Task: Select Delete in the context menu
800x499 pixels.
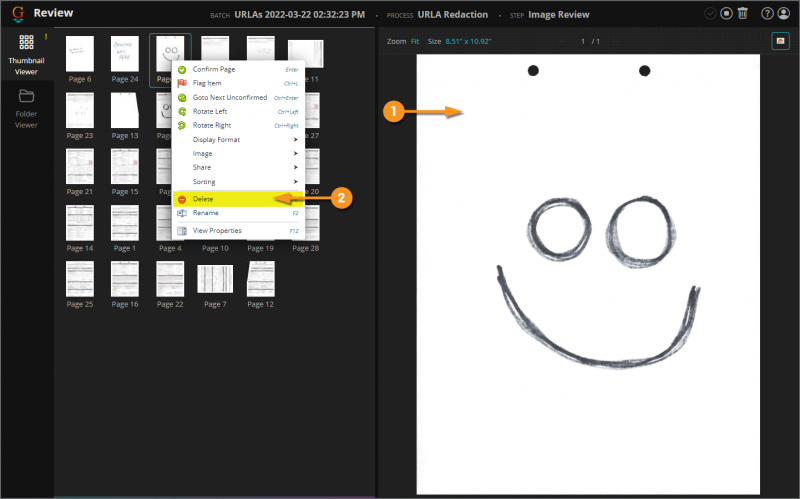Action: click(x=238, y=199)
